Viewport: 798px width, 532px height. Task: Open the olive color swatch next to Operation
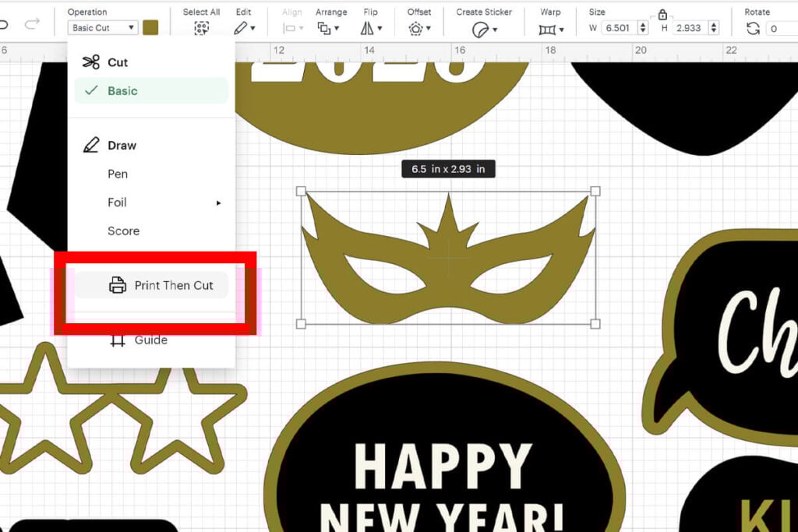(x=150, y=27)
